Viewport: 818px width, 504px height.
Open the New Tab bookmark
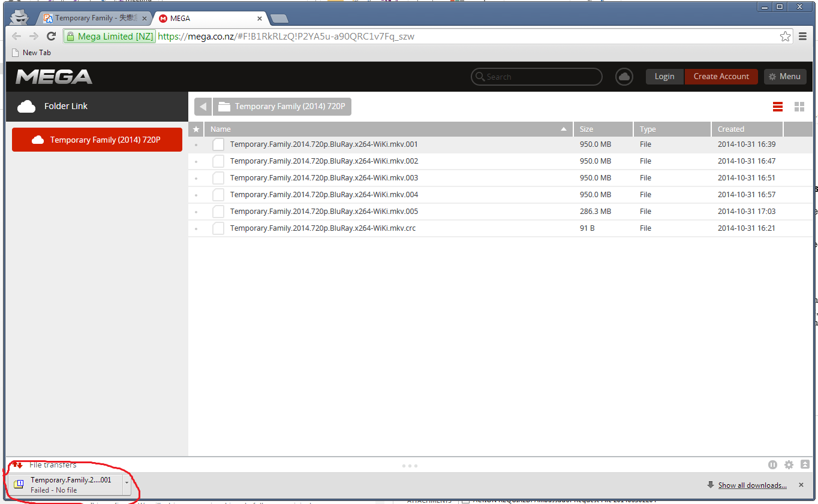pyautogui.click(x=31, y=53)
